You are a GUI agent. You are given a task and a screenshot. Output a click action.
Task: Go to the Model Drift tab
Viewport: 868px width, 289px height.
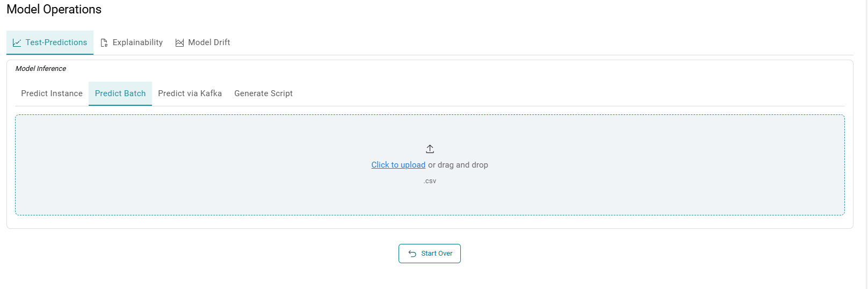pos(209,42)
